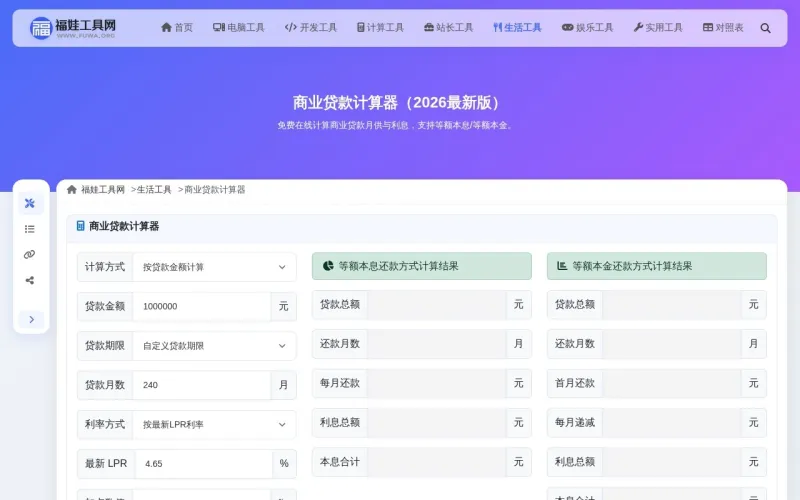
Task: Focus the 贷款月数 input field
Action: tap(202, 385)
